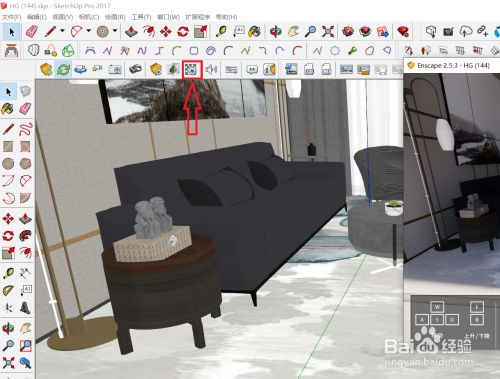
Task: Click the add link chain icon
Action: (x=482, y=32)
